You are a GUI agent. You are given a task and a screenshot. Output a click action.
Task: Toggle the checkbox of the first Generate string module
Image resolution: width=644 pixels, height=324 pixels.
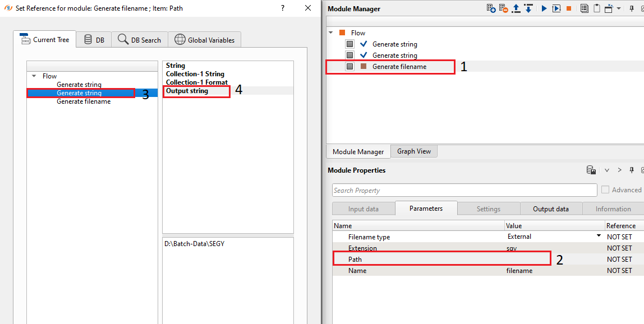(x=350, y=44)
